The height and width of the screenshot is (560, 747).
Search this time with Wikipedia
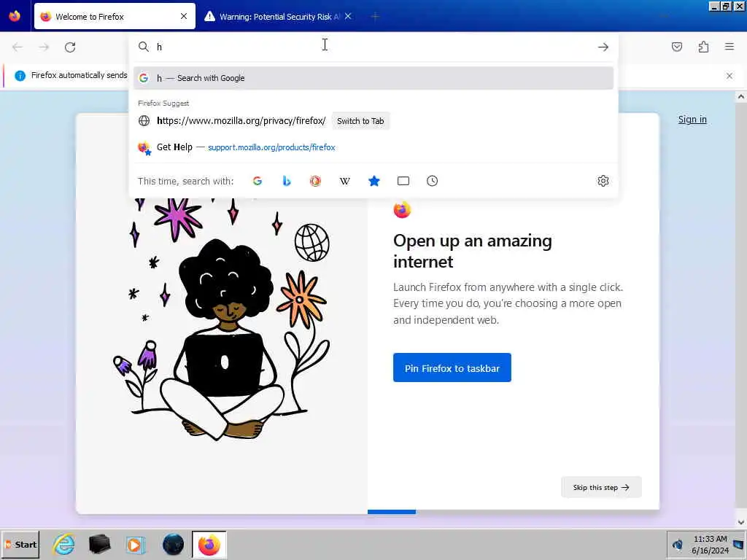pos(344,181)
